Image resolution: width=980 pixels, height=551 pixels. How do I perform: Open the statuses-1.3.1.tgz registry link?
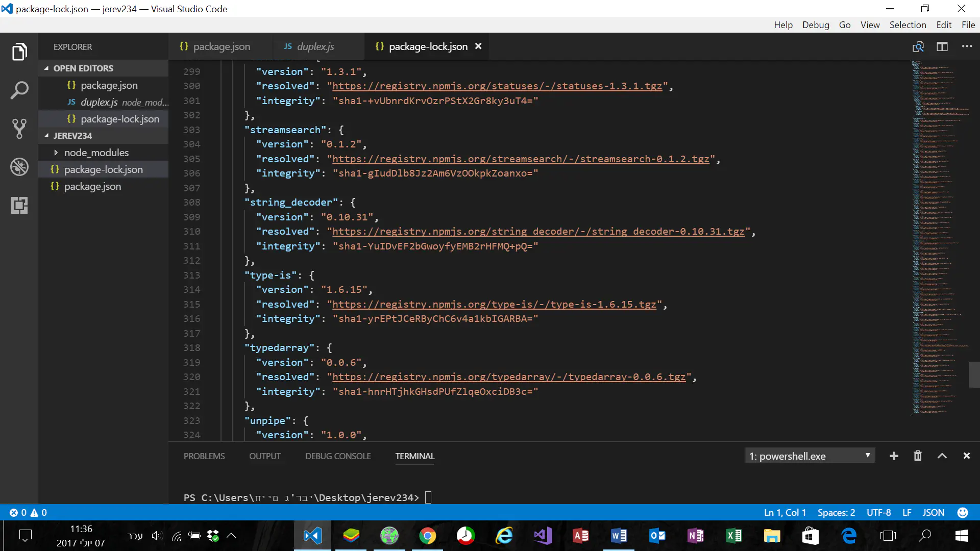pyautogui.click(x=497, y=86)
